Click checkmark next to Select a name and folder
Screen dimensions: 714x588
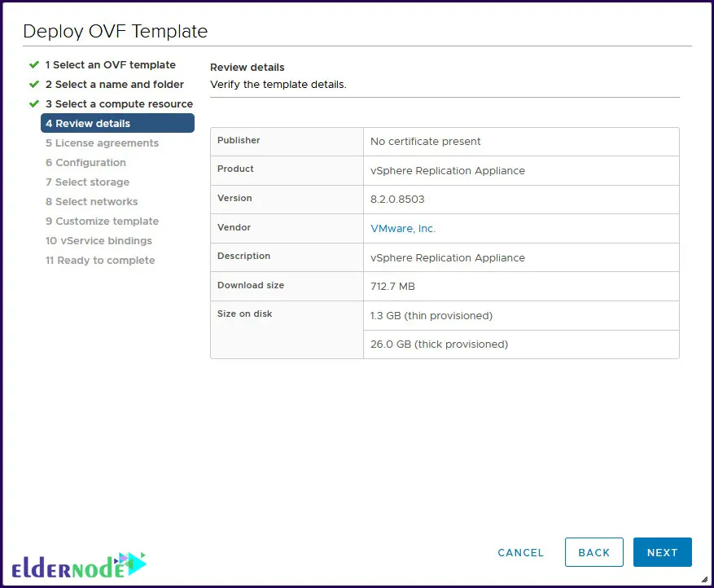[33, 84]
